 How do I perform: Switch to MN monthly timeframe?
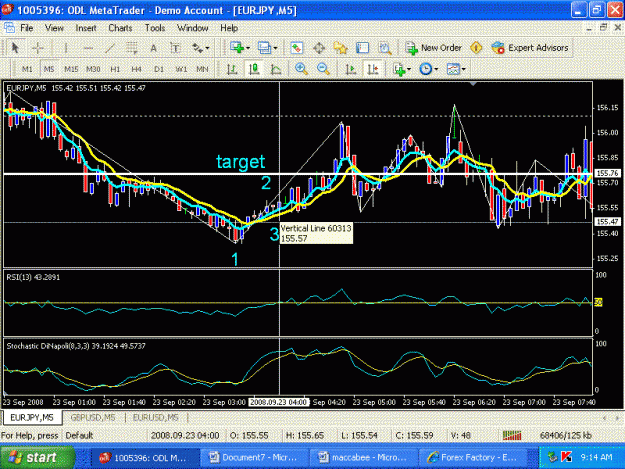click(202, 69)
